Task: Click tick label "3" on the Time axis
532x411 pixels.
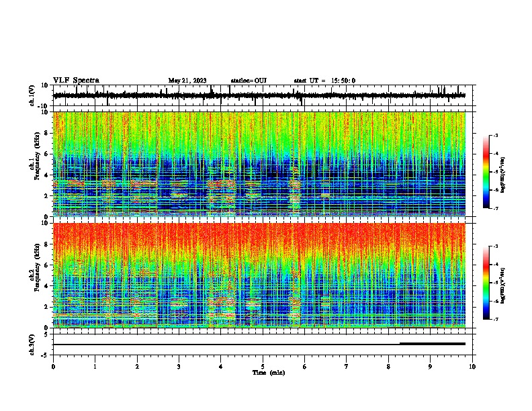Action: (179, 367)
